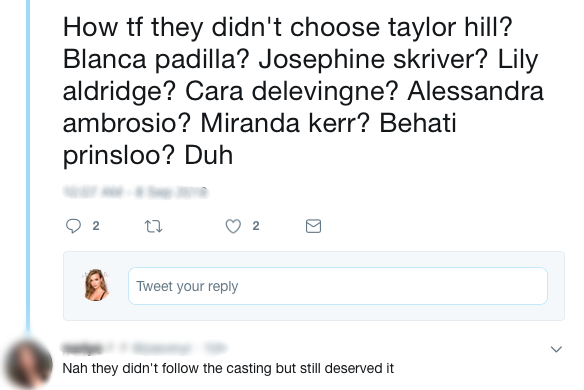The height and width of the screenshot is (390, 584).
Task: Click the replier's blurred handle text
Action: (160, 348)
